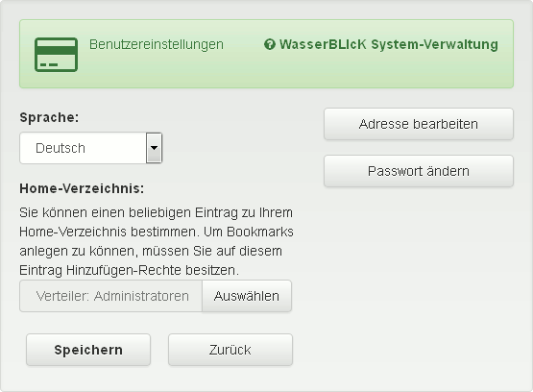
Task: Click the Passwort ändern button
Action: pos(419,171)
